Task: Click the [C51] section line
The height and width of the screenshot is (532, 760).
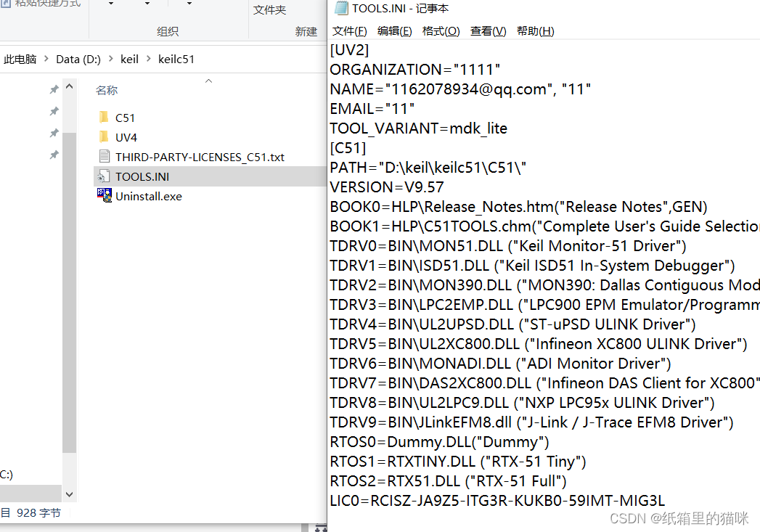Action: (348, 148)
